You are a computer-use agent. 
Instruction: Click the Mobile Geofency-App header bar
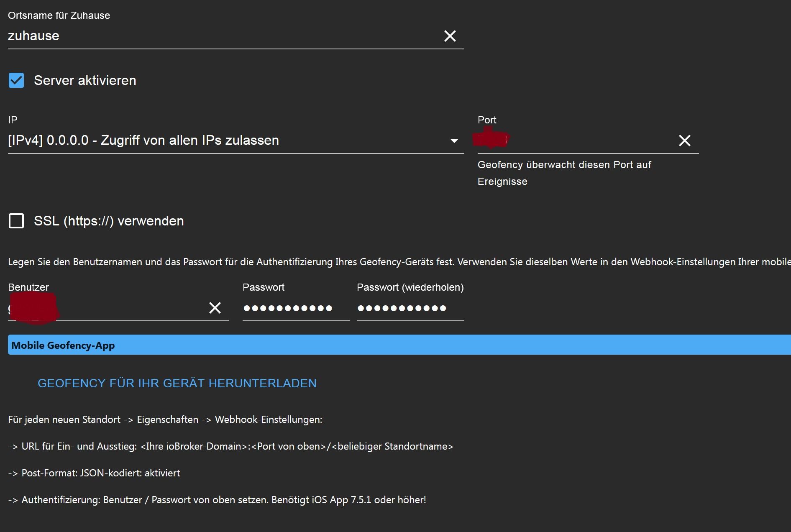tap(399, 345)
